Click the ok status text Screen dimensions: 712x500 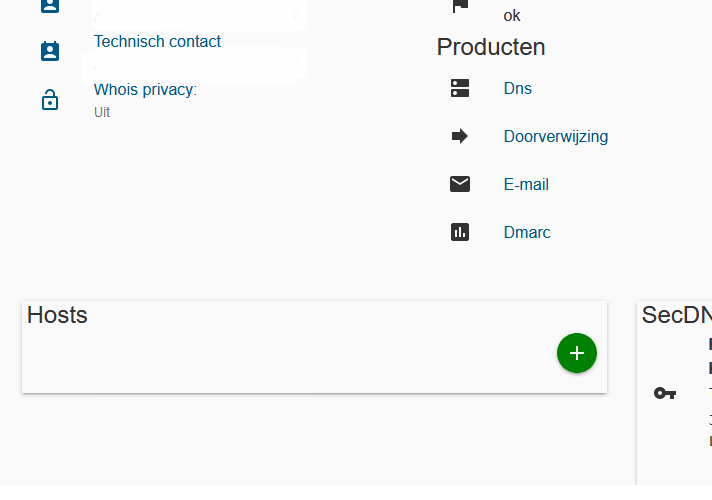(x=512, y=16)
